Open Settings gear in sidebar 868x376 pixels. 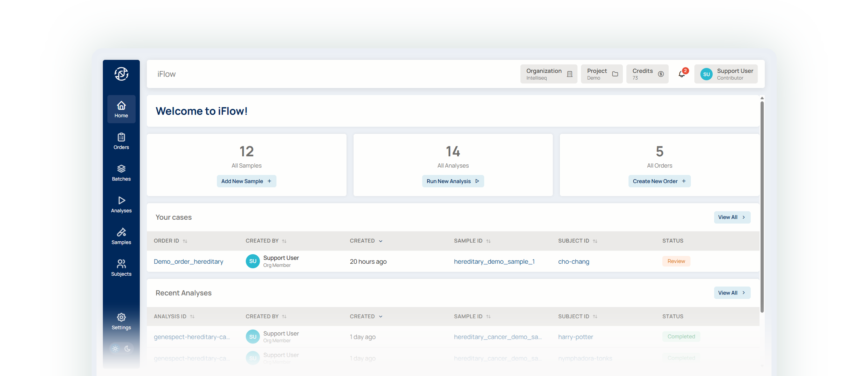(x=121, y=321)
